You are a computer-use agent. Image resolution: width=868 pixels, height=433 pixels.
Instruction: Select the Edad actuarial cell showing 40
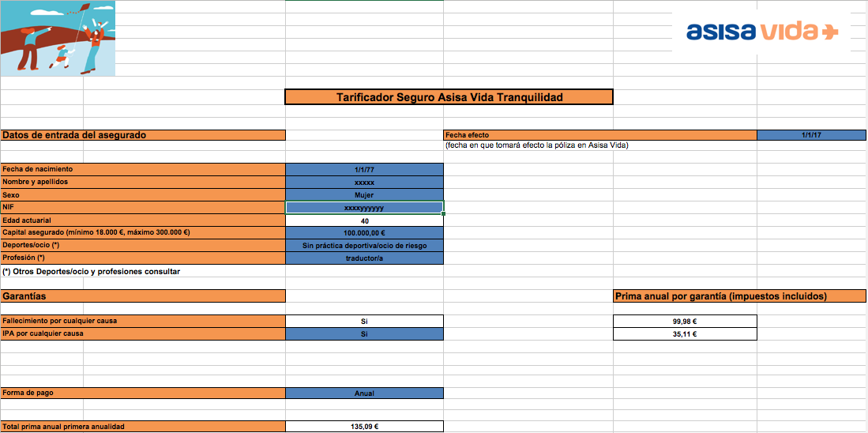364,220
